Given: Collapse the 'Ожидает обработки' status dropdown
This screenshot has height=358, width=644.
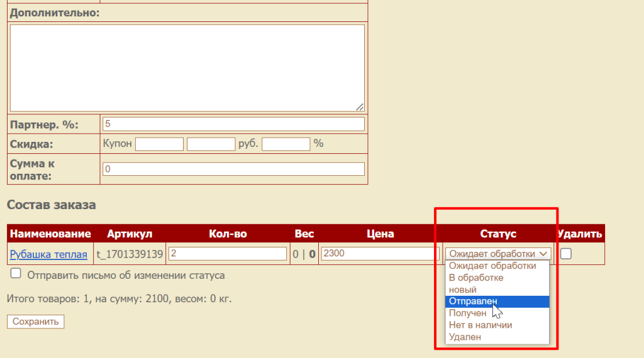Looking at the screenshot, I should (x=497, y=254).
